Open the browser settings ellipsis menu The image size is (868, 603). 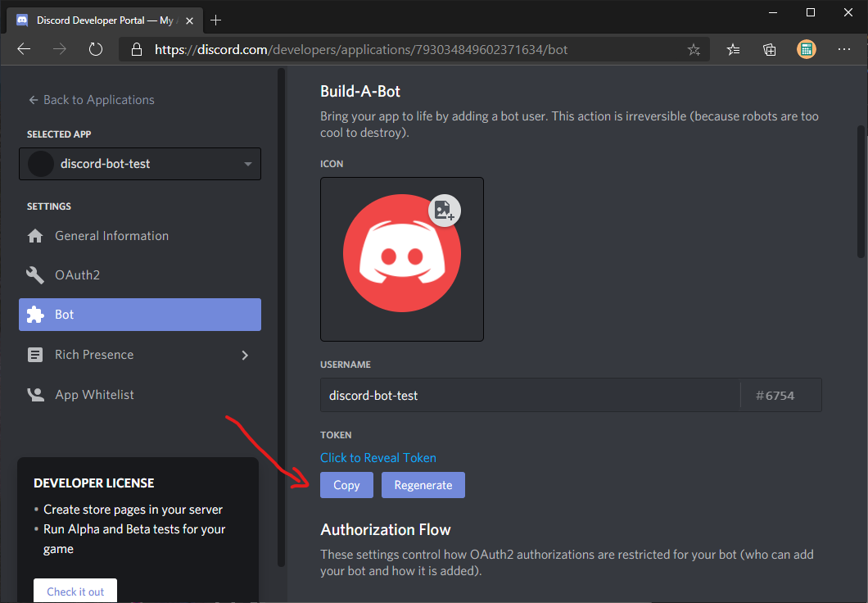(x=844, y=49)
